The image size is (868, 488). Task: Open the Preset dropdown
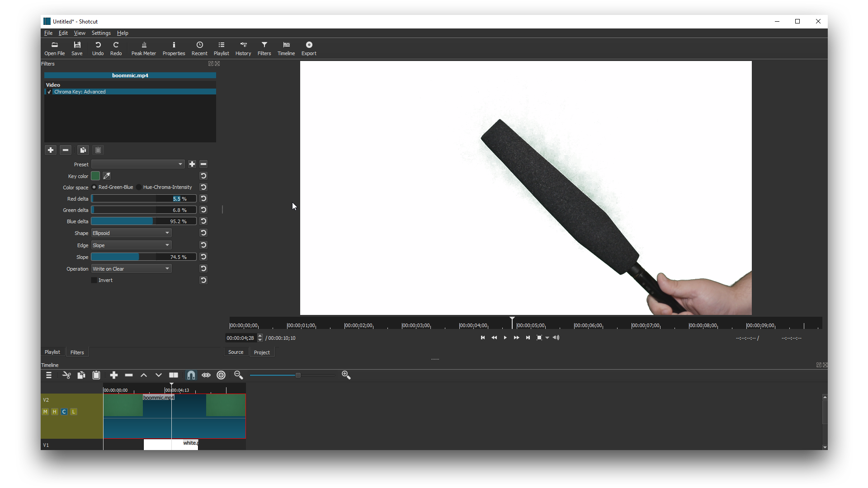138,164
